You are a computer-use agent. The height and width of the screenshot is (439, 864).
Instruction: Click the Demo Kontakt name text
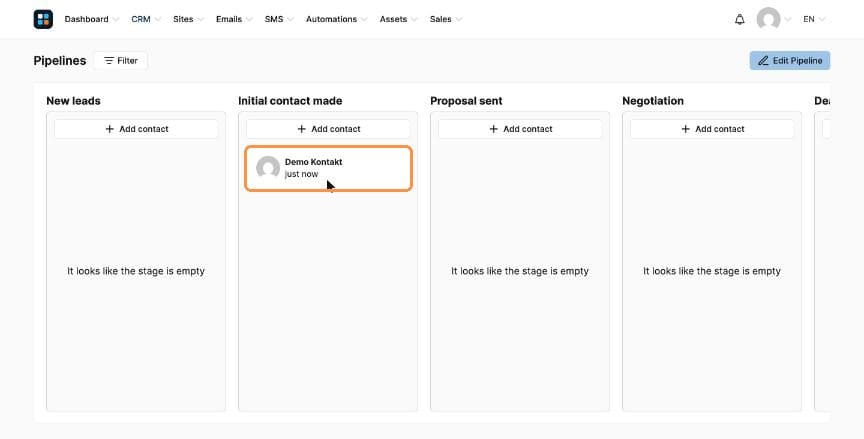pyautogui.click(x=314, y=162)
